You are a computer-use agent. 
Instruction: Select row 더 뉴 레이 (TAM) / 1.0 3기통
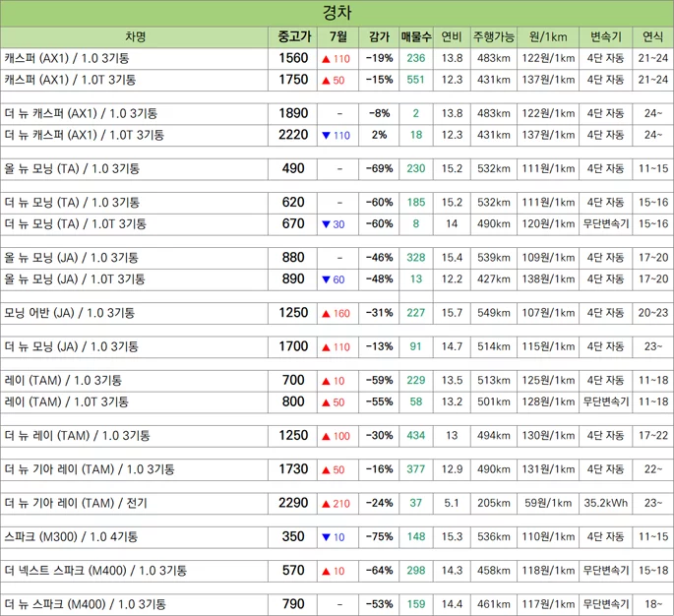coord(337,436)
